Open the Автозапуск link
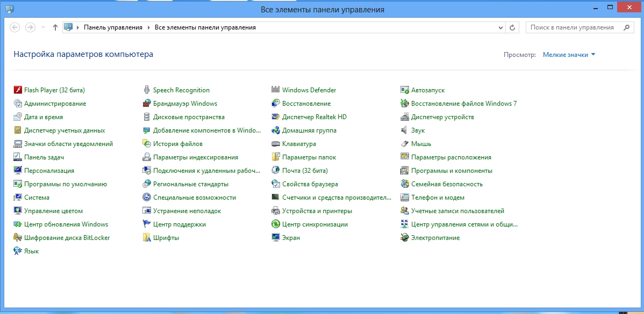Viewport: 644px width, 314px height. [x=428, y=90]
